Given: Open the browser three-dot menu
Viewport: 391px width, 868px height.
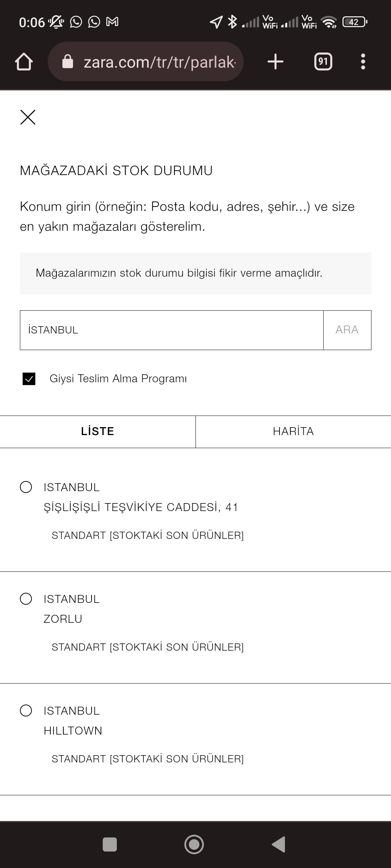Looking at the screenshot, I should pyautogui.click(x=363, y=61).
